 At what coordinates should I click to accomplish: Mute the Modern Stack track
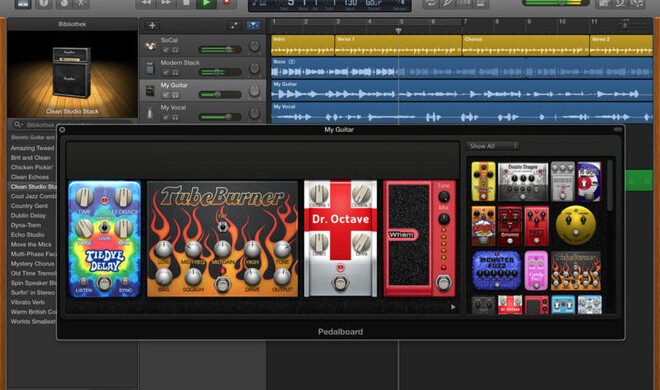coord(165,72)
